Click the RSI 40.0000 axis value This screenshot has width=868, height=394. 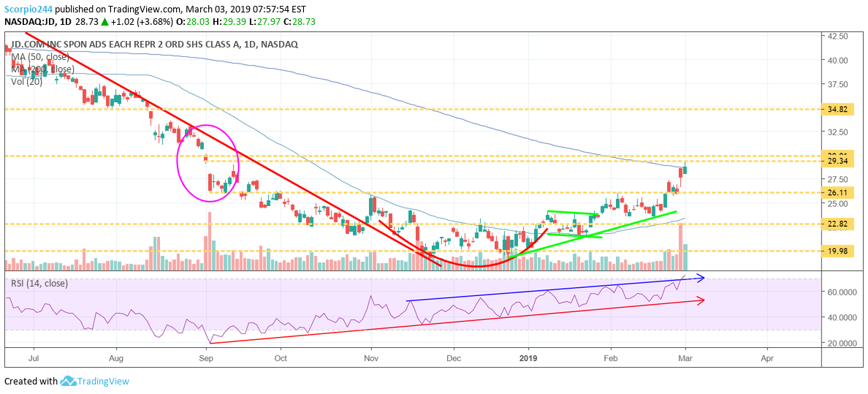[x=841, y=317]
